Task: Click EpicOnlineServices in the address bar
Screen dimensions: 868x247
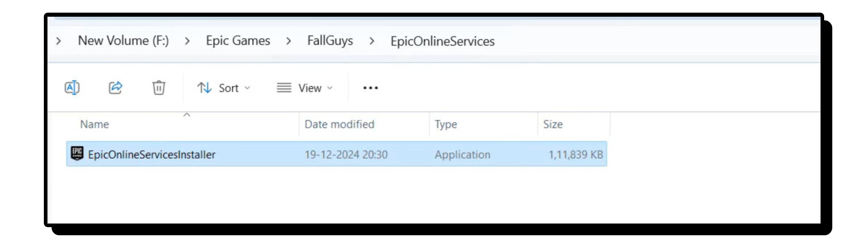Action: 442,41
